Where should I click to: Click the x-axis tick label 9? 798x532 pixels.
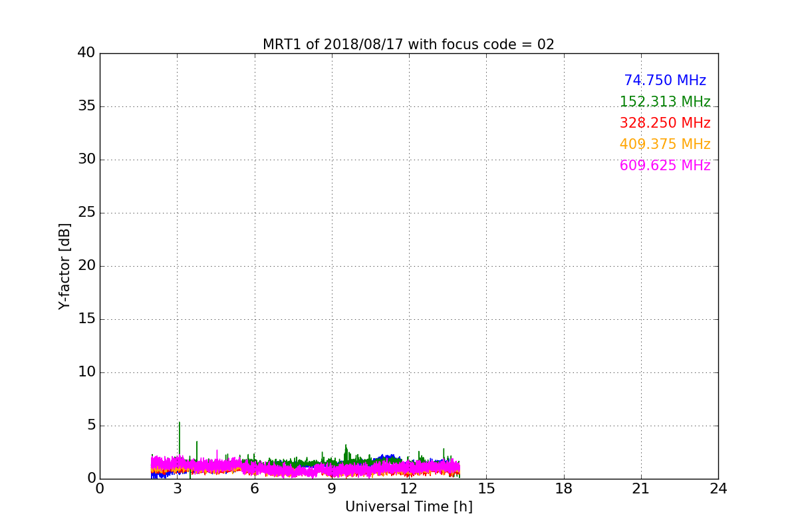pyautogui.click(x=332, y=489)
